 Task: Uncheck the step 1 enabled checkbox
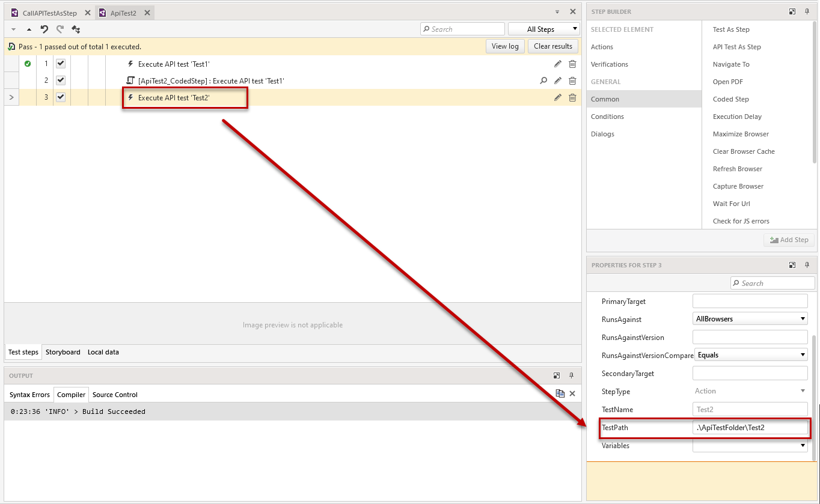61,64
